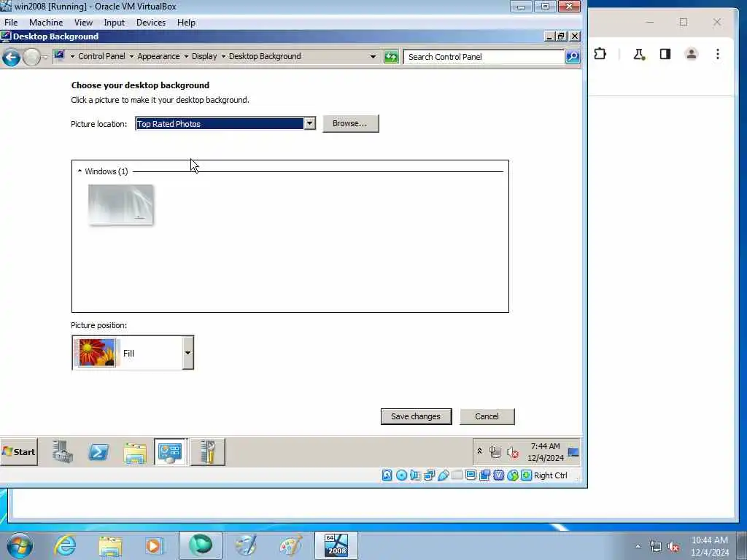
Task: Click VirtualBox hard disk activity indicator
Action: [387, 475]
